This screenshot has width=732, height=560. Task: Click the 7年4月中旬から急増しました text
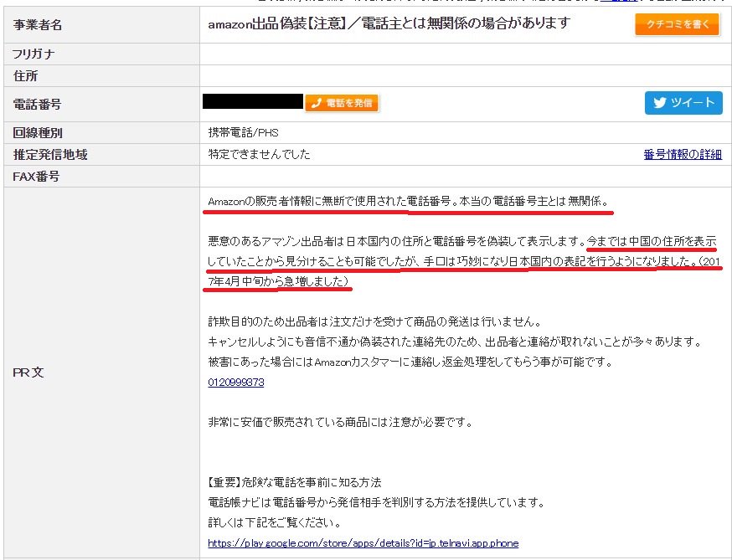coord(278,281)
